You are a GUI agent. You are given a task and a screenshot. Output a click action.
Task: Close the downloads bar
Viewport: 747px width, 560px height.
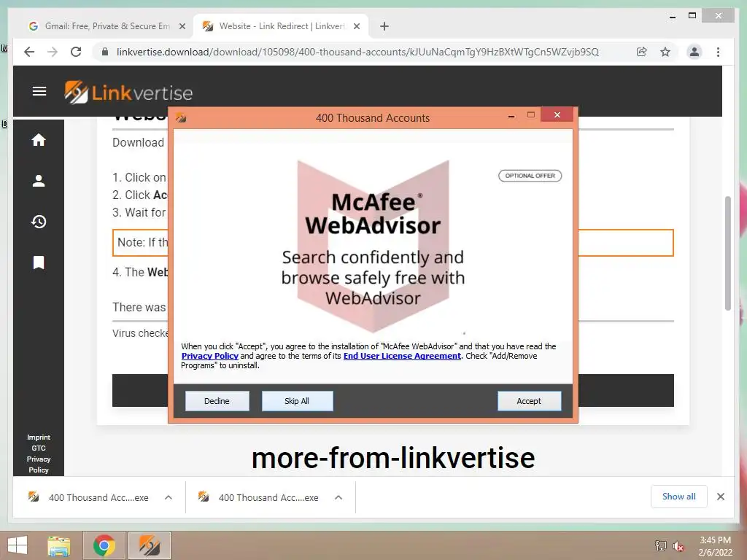[x=721, y=497]
